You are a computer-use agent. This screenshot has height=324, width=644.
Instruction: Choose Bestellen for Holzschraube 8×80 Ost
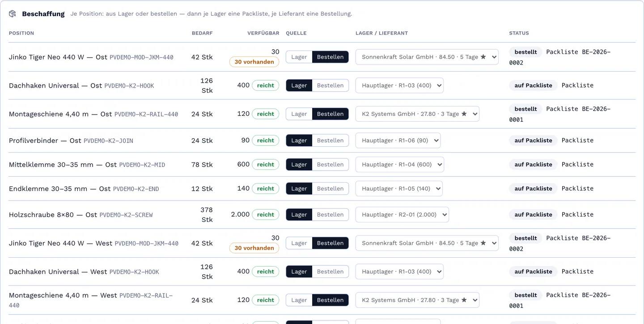[x=330, y=215]
